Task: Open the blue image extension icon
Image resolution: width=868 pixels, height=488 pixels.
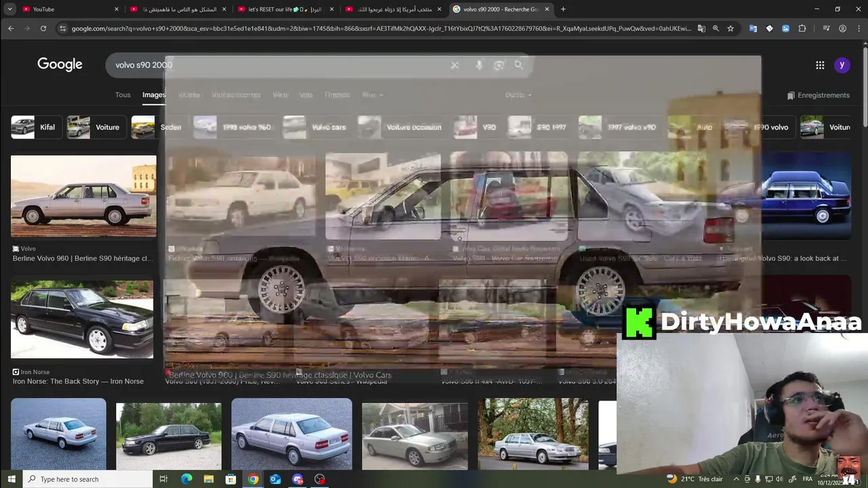Action: [x=785, y=28]
